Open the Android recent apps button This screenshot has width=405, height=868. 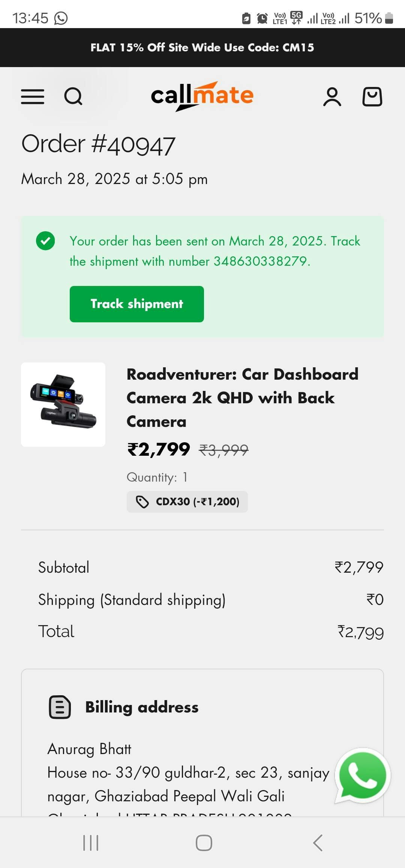(x=91, y=843)
